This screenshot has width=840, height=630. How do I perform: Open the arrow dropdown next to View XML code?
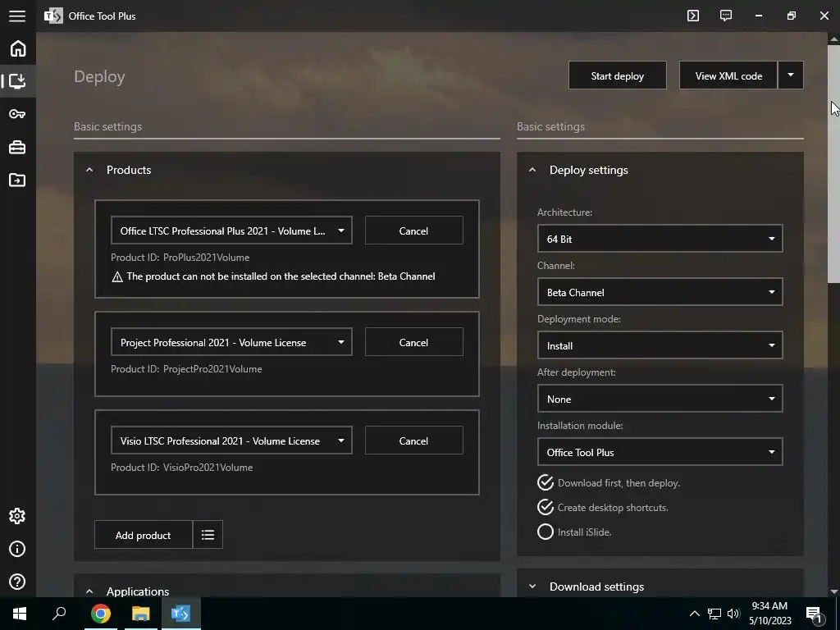click(x=791, y=75)
